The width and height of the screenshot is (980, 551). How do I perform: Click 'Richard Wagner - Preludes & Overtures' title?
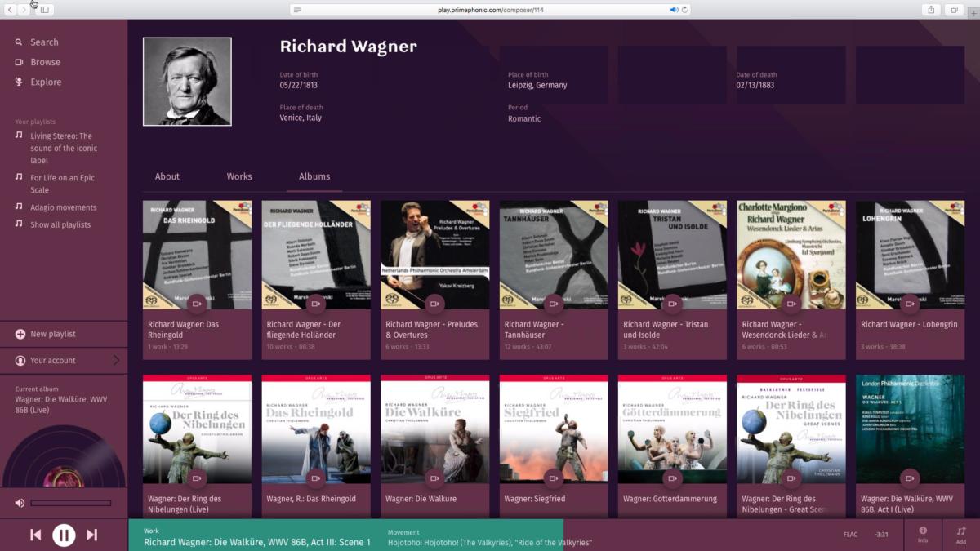pos(431,330)
